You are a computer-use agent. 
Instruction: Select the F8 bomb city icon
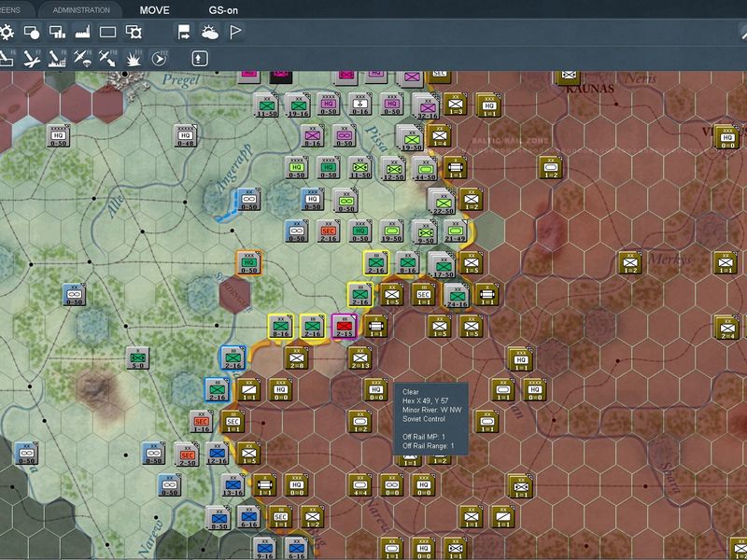coord(57,59)
